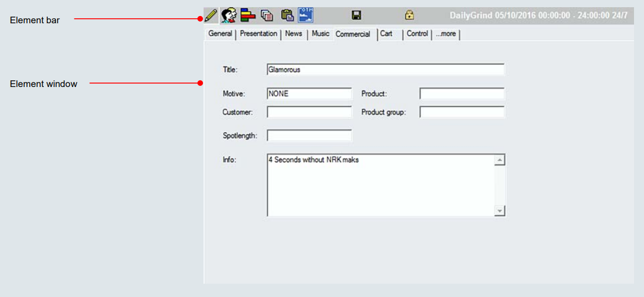Click the blue OTM waveform icon
This screenshot has height=297, width=644.
click(x=306, y=15)
